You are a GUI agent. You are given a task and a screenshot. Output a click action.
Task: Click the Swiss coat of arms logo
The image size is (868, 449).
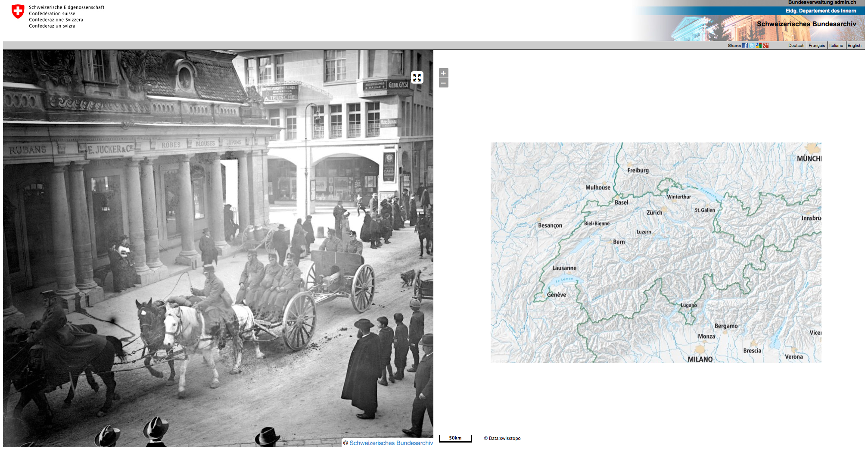[18, 12]
